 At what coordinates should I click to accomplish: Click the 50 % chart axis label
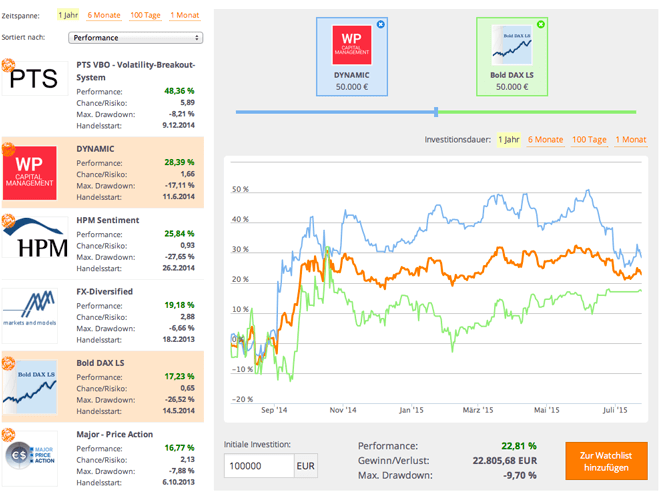(x=240, y=189)
